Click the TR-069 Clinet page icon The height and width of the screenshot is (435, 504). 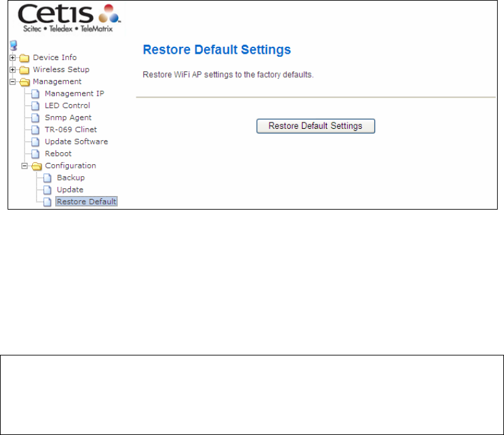click(x=35, y=130)
